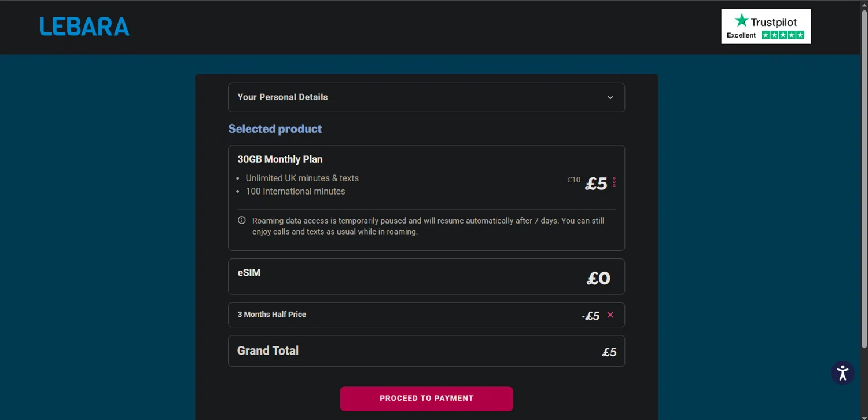Click the Grand Total label
The image size is (868, 420).
coord(268,350)
